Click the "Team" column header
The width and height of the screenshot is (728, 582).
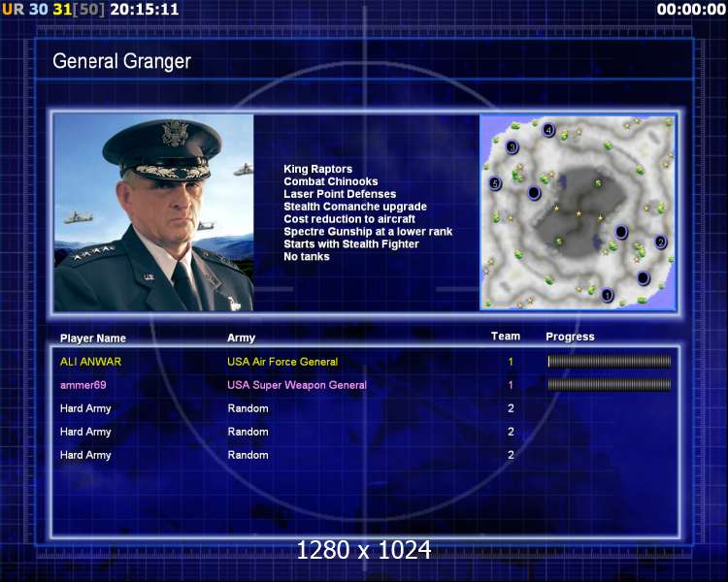tap(506, 337)
